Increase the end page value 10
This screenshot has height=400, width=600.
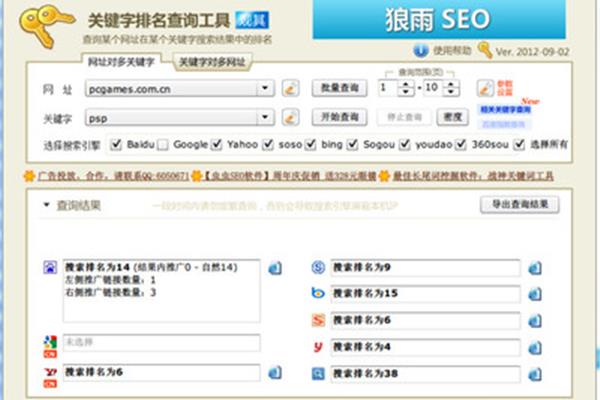(x=451, y=84)
